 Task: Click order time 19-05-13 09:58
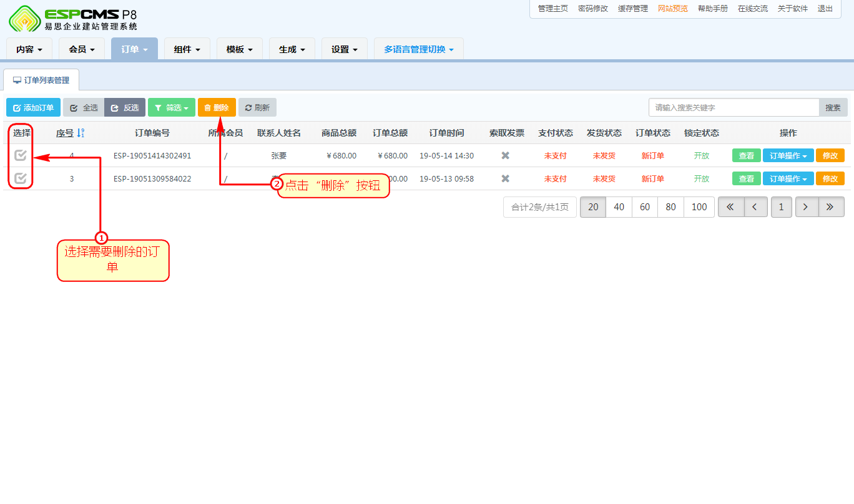click(x=446, y=178)
